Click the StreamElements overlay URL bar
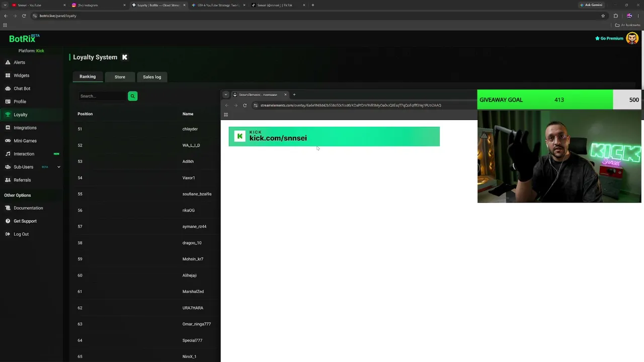The width and height of the screenshot is (644, 362). [362, 105]
